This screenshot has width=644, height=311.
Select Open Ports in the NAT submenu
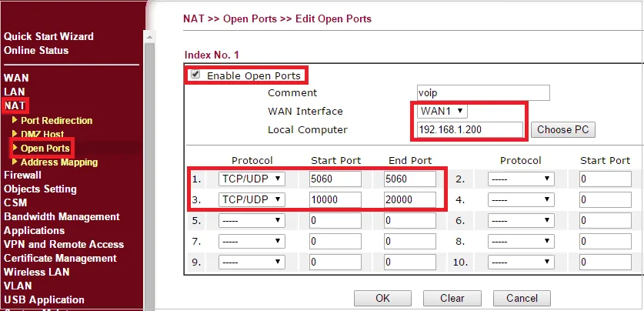coord(45,148)
